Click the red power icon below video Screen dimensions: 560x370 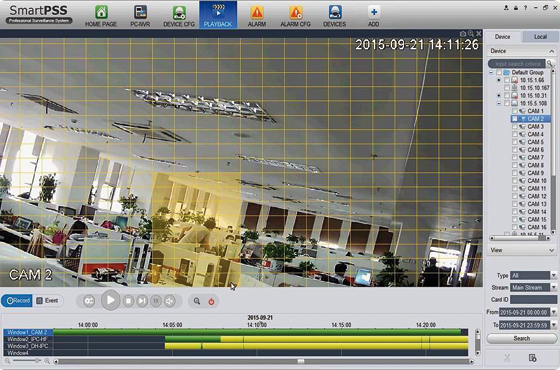(211, 301)
